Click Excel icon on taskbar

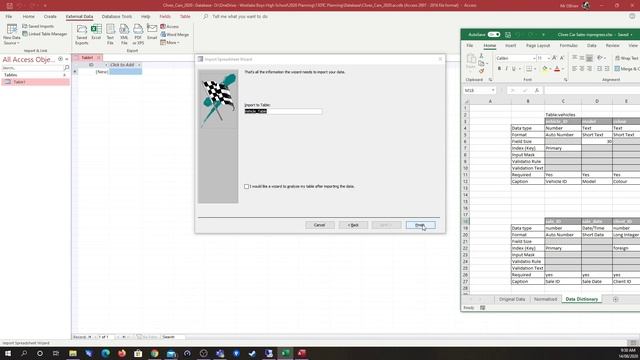(x=285, y=353)
